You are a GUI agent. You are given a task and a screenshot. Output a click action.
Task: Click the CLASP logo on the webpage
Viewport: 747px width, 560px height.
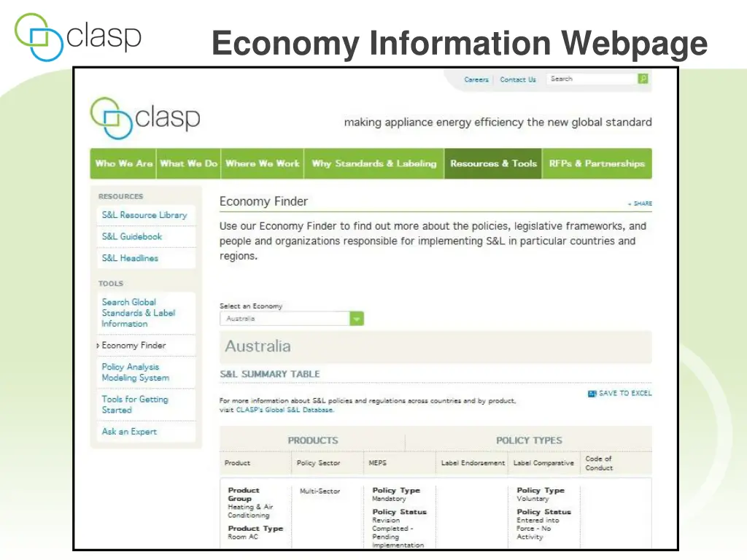[145, 118]
